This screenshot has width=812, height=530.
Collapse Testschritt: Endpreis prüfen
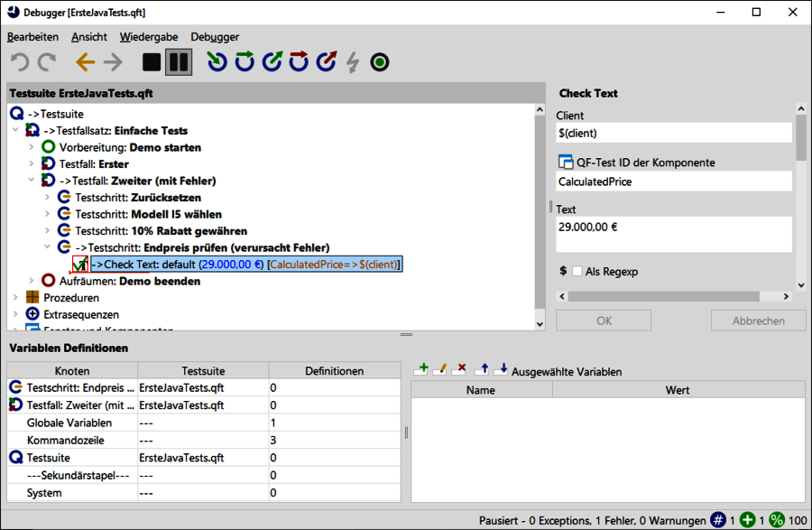click(47, 247)
